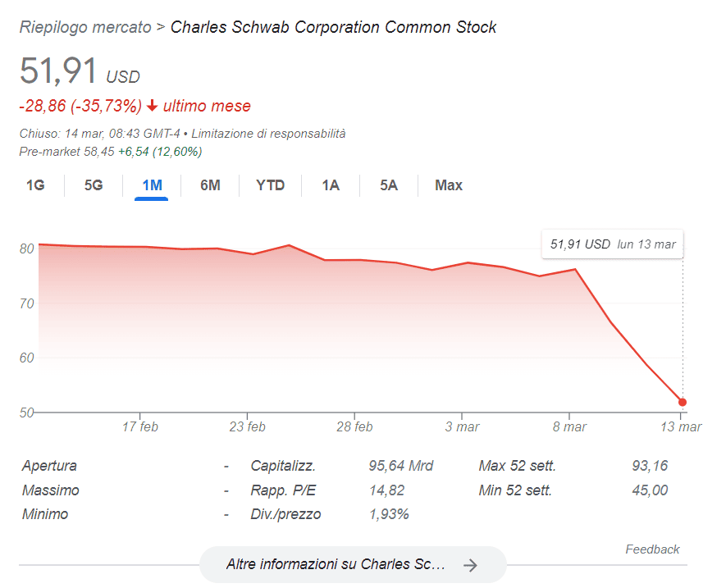Switch to the YTD view
The width and height of the screenshot is (726, 588).
(x=269, y=185)
